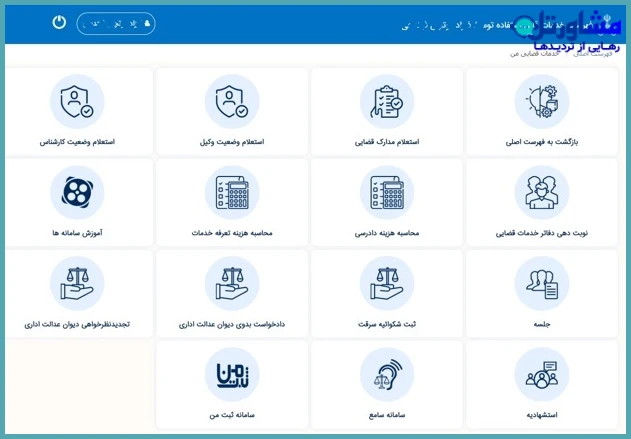Open the جلسه meeting icon
The image size is (631, 439).
[x=542, y=284]
